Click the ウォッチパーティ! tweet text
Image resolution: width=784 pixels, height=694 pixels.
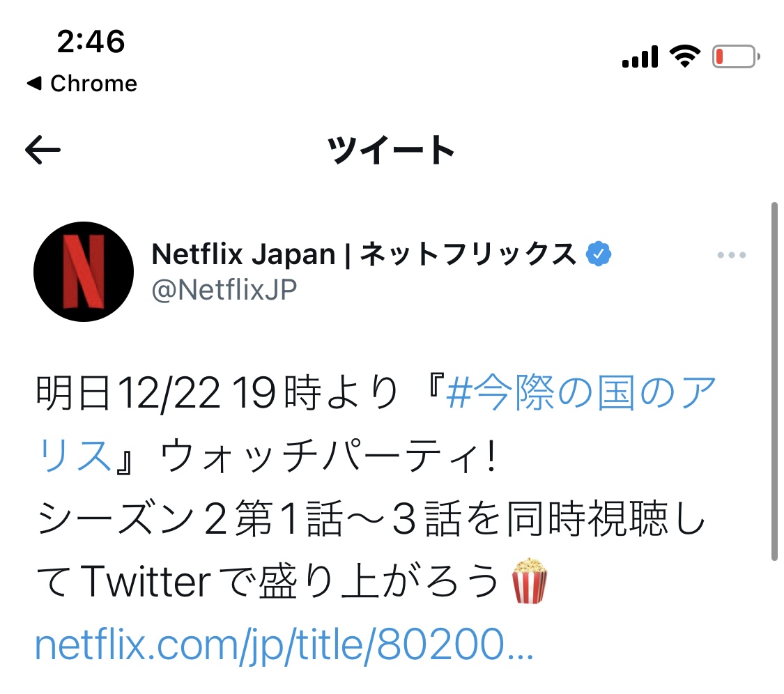click(x=328, y=456)
